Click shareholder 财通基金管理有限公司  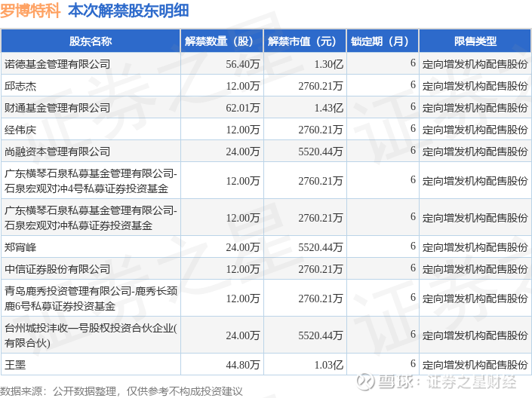[x=57, y=108]
